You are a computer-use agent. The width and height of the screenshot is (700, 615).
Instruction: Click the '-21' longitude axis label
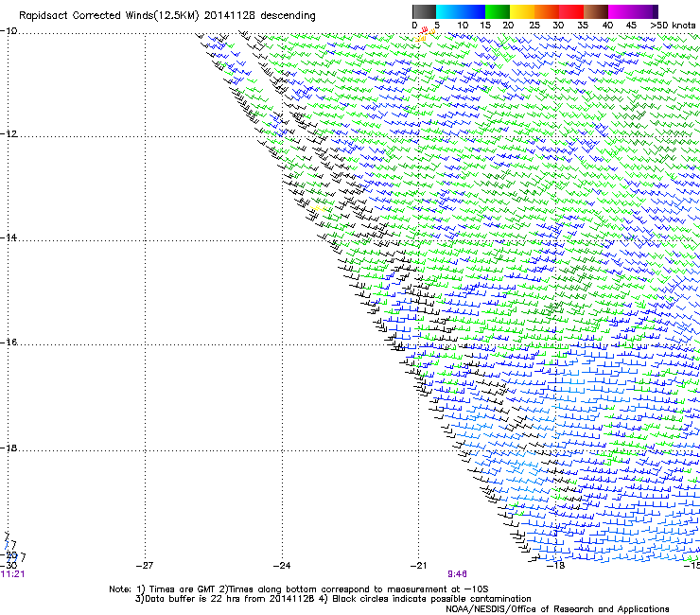pyautogui.click(x=419, y=566)
